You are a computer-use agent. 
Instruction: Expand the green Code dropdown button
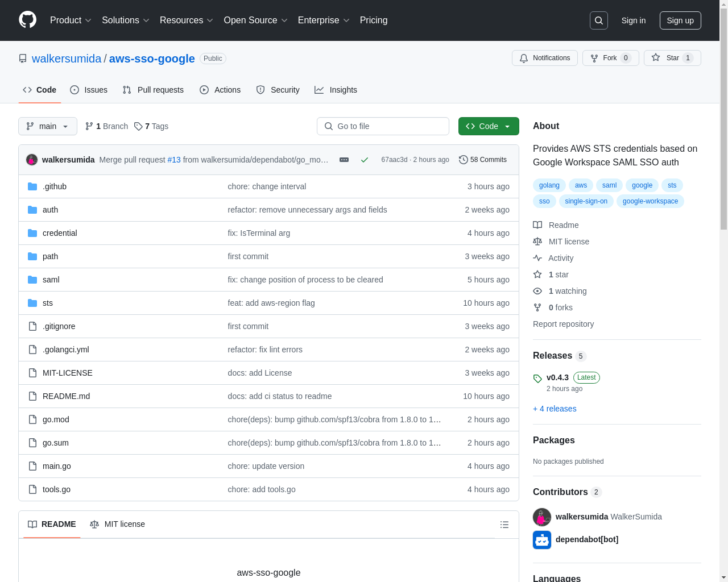pos(489,126)
